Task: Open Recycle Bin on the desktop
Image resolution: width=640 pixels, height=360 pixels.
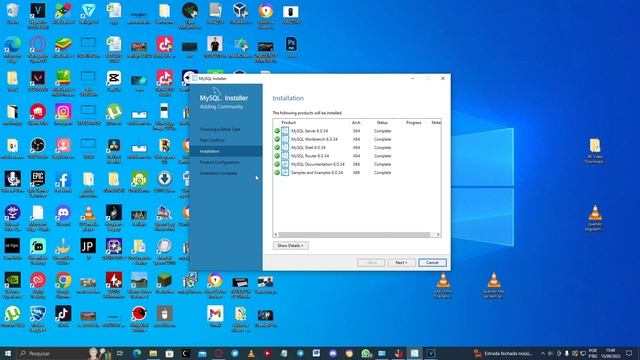Action: point(13,13)
